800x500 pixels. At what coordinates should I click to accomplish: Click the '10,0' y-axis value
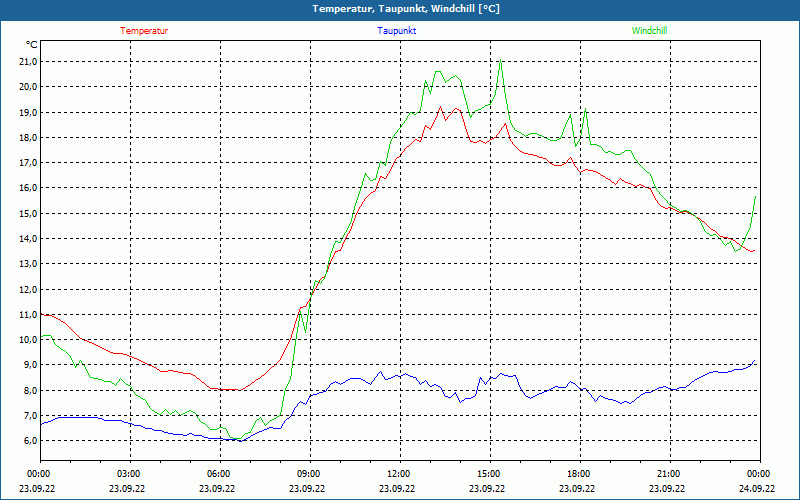click(x=28, y=340)
